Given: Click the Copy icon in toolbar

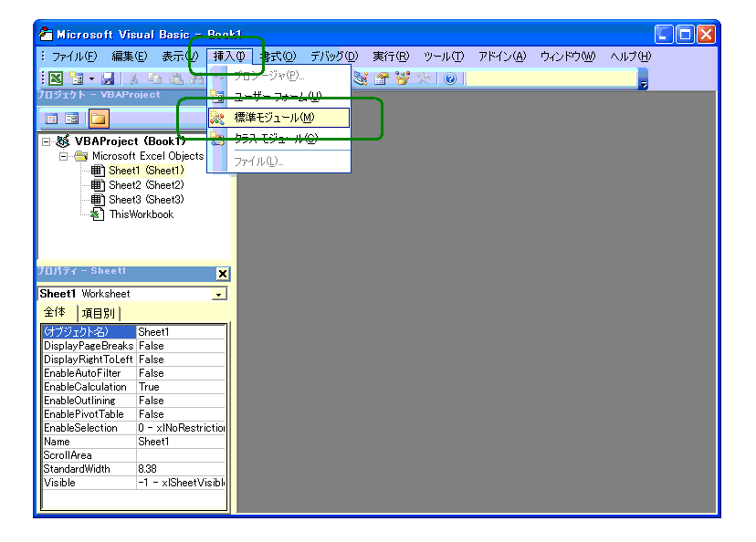Looking at the screenshot, I should [x=155, y=78].
